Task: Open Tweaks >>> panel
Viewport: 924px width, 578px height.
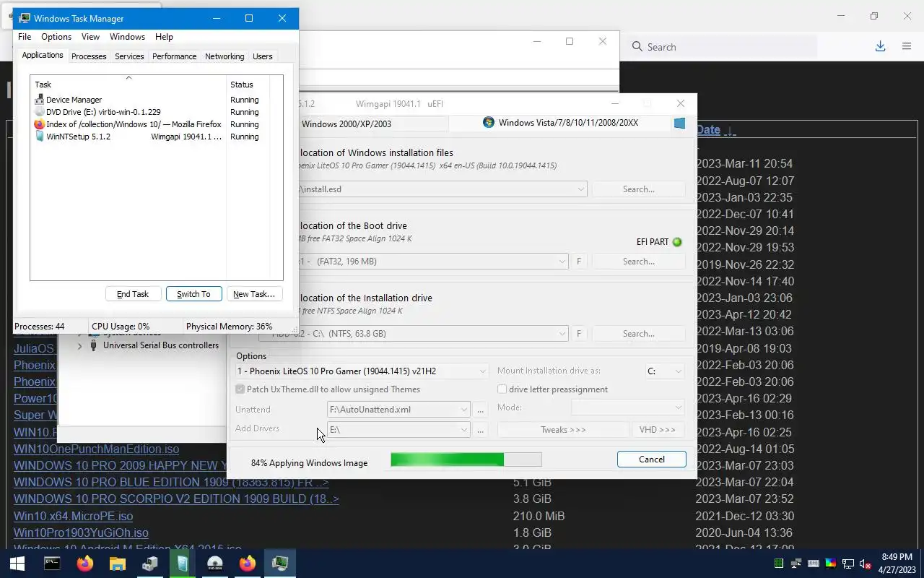Action: [x=564, y=430]
